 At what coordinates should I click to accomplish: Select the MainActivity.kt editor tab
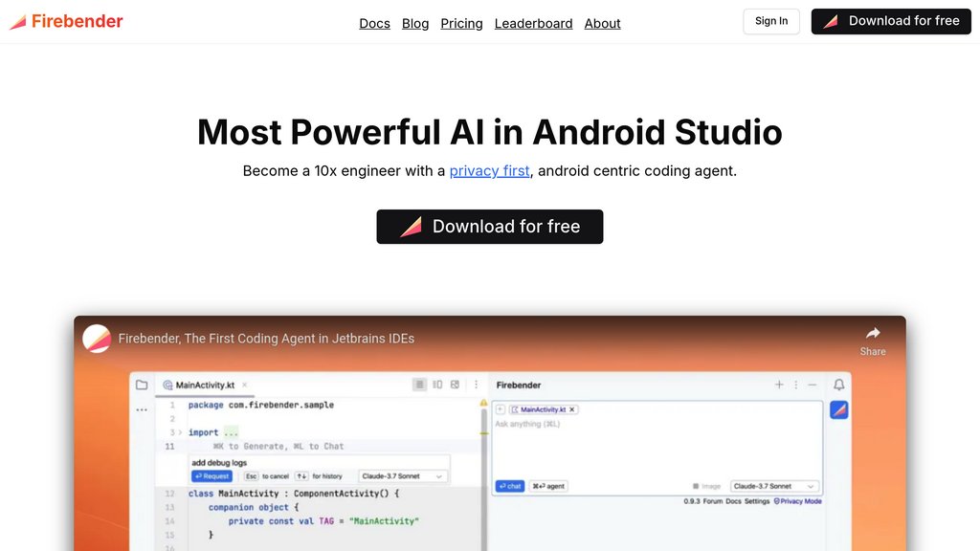tap(205, 385)
